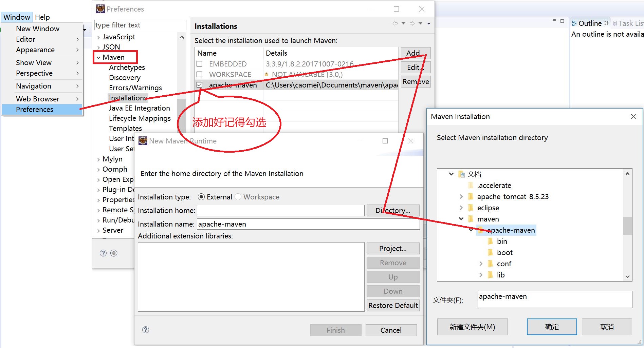Click forward arrow in Installations header
The height and width of the screenshot is (348, 644).
(412, 23)
